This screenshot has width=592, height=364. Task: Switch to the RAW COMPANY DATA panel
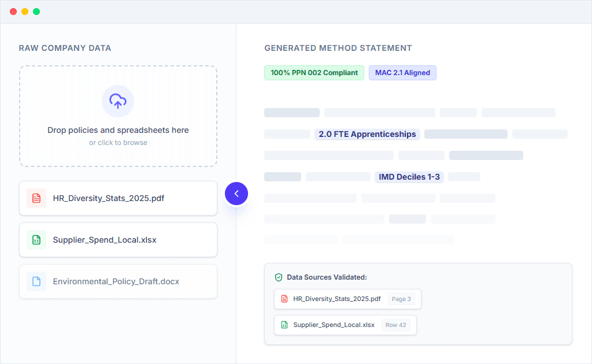(x=65, y=48)
